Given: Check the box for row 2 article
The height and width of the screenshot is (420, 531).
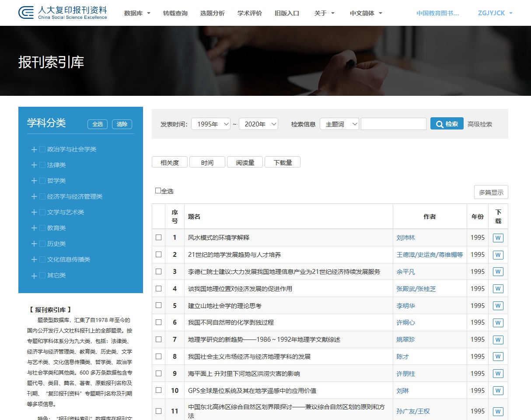Looking at the screenshot, I should click(x=159, y=255).
